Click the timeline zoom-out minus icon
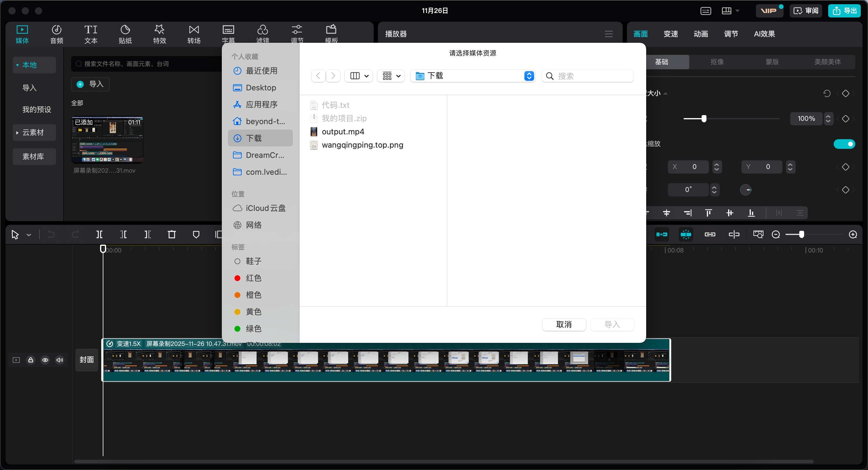 [x=776, y=234]
